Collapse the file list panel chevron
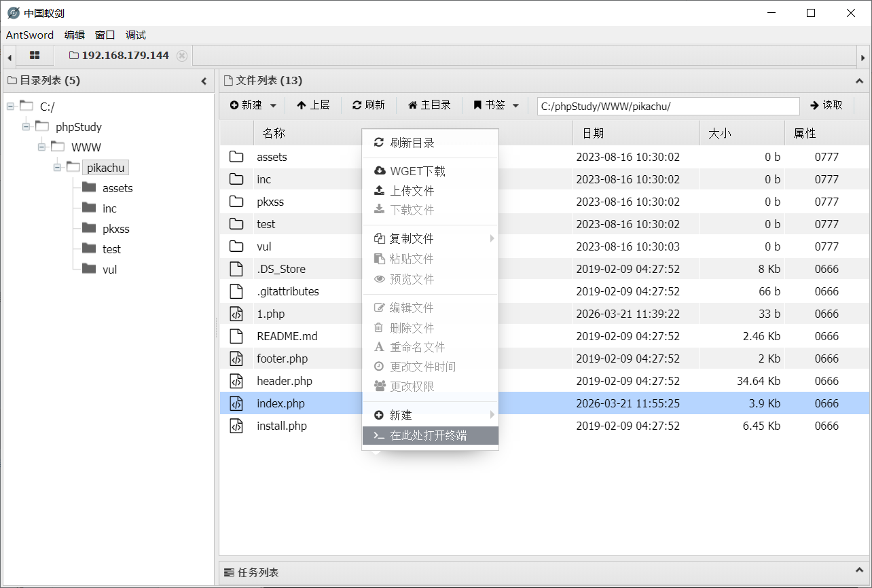 point(859,81)
